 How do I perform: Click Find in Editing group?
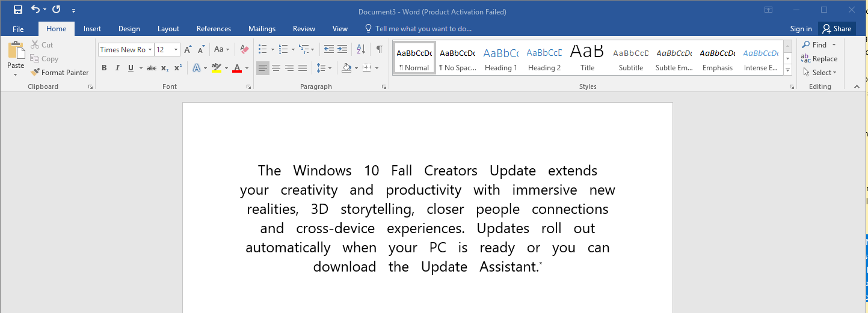(814, 45)
